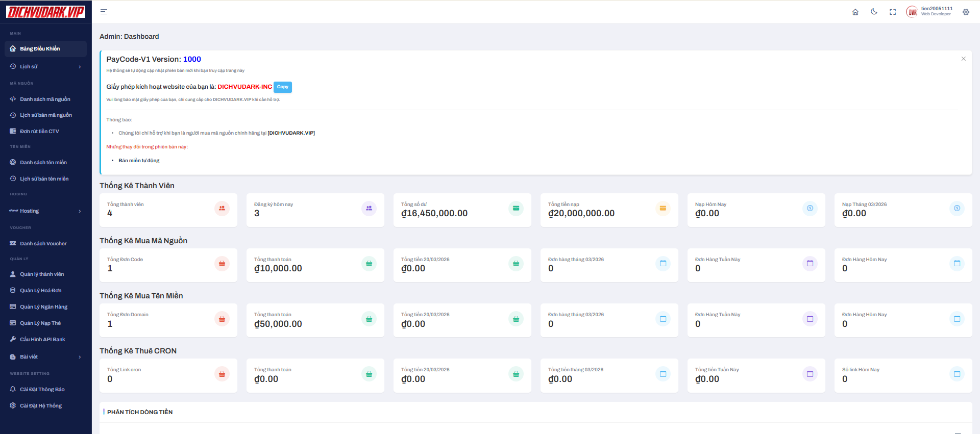Click the Nạp Hôm Nay coin icon
Screen dimensions: 980x434
pos(810,209)
